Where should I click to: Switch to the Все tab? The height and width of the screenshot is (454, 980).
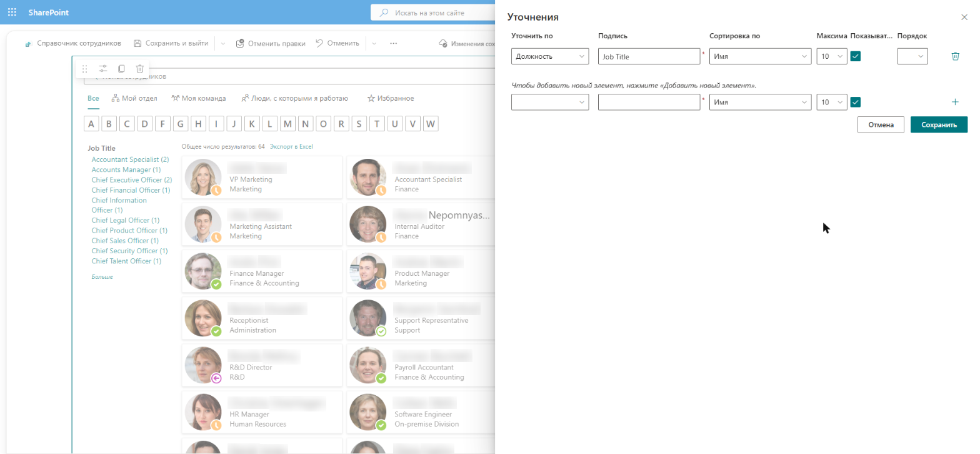pyautogui.click(x=93, y=98)
